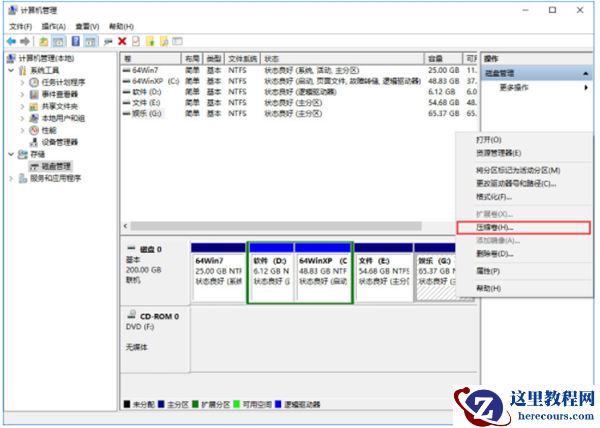Image resolution: width=600 pixels, height=428 pixels.
Task: Open the 文件(F) menu
Action: 21,26
